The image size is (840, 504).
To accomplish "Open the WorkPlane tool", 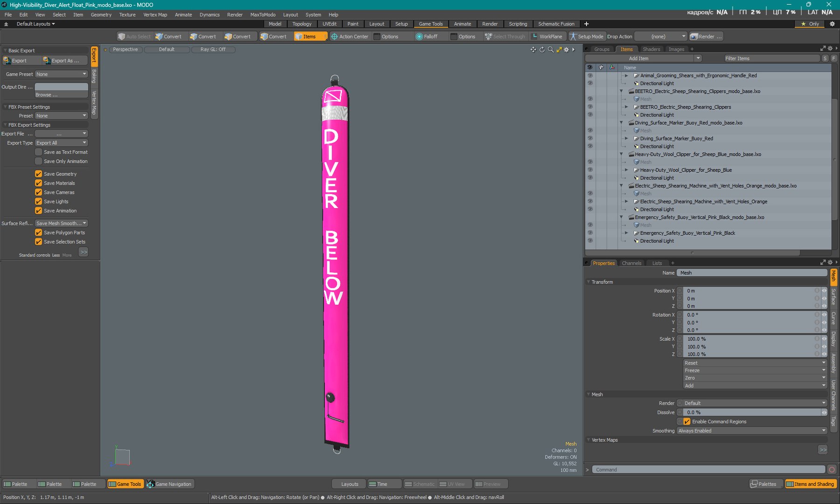I will 547,36.
